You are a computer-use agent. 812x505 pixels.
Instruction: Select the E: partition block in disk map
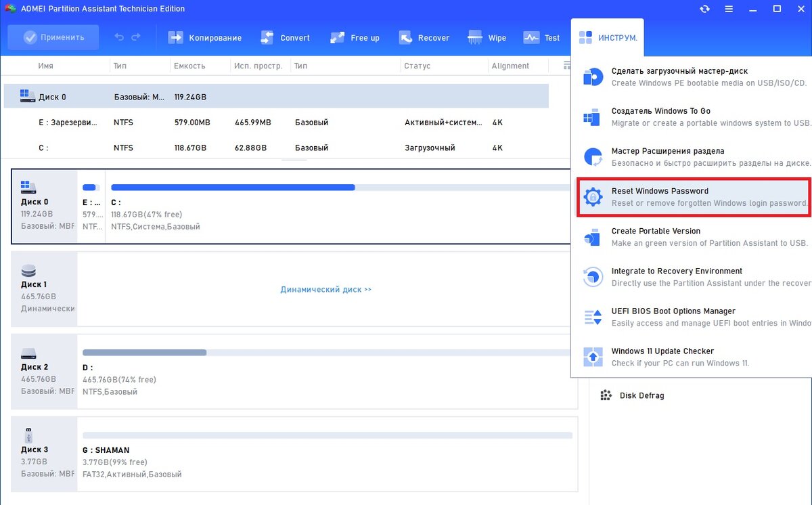tap(91, 206)
